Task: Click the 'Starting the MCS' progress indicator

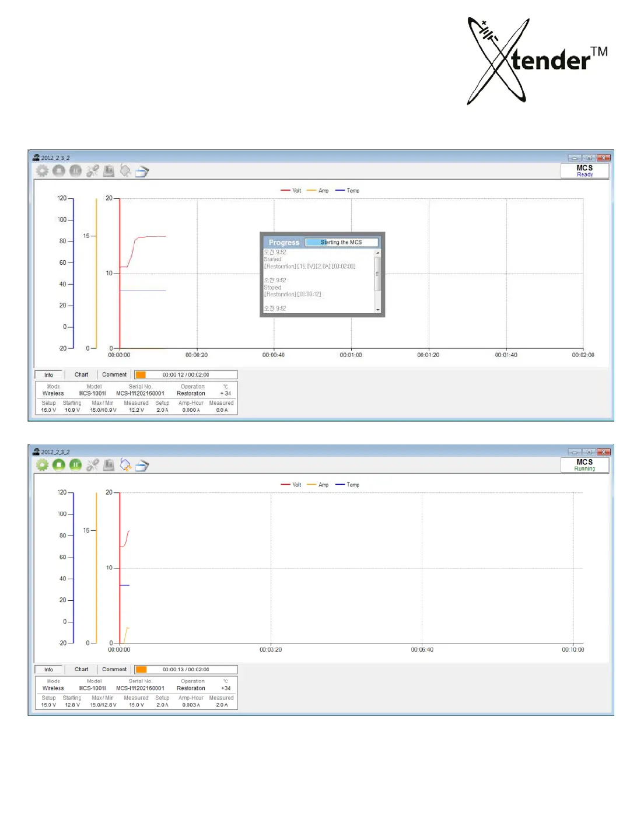Action: pyautogui.click(x=341, y=242)
